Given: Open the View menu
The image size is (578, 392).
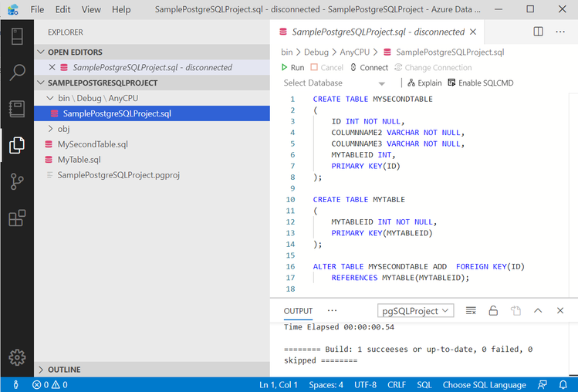Looking at the screenshot, I should click(91, 9).
